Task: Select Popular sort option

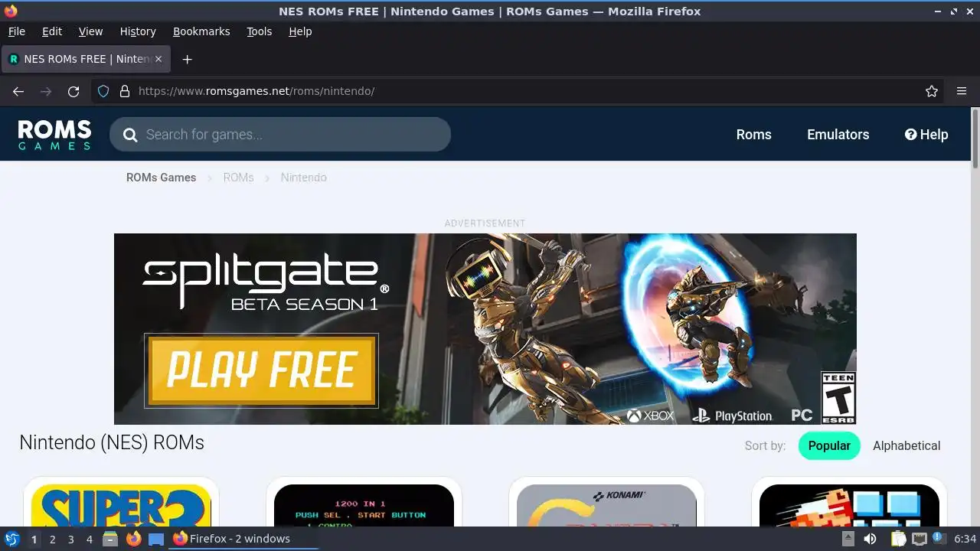Action: coord(829,445)
